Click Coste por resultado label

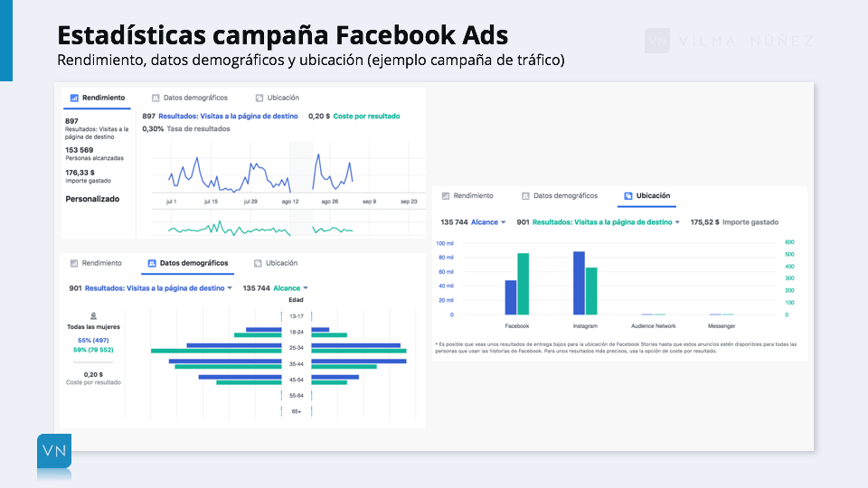[x=366, y=117]
